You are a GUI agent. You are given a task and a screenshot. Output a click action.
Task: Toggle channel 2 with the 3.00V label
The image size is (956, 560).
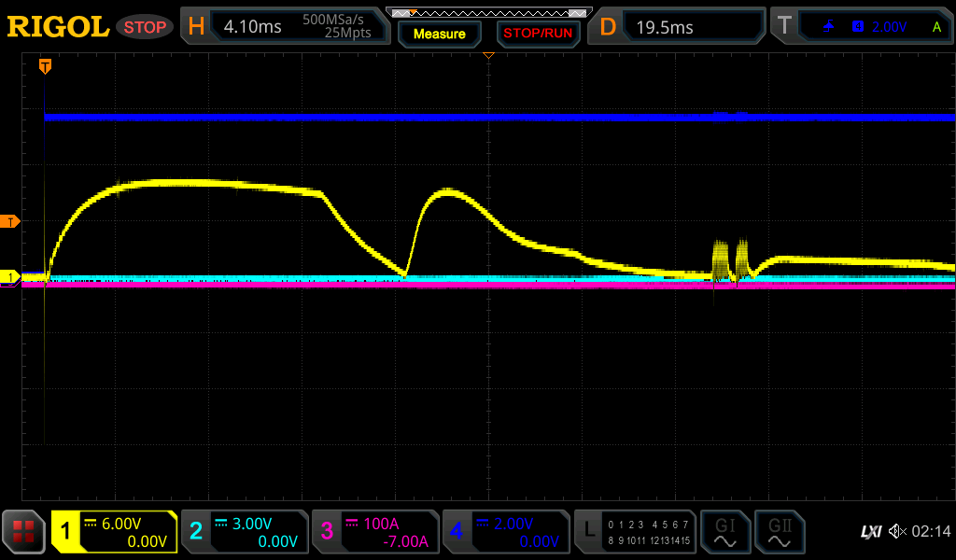[x=245, y=532]
